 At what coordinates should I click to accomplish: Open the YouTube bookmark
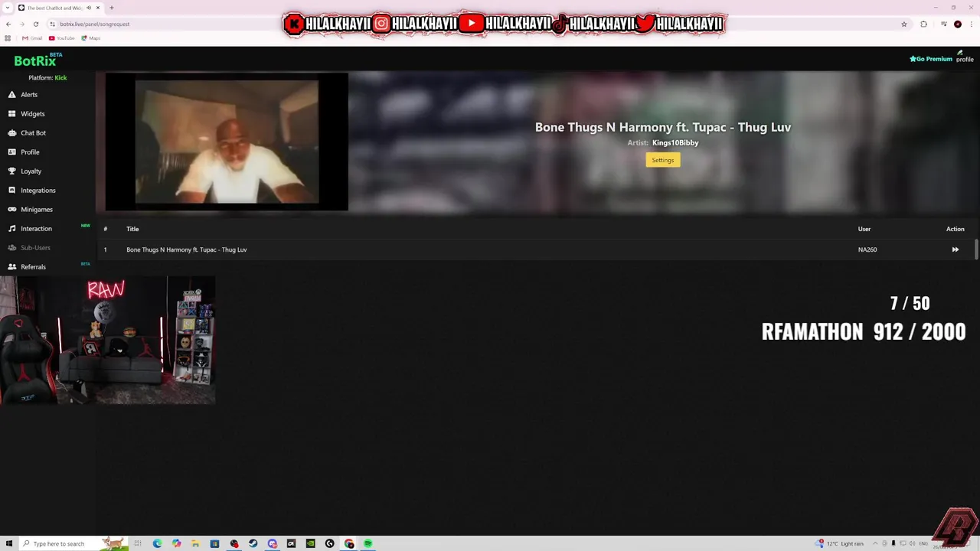(x=62, y=38)
